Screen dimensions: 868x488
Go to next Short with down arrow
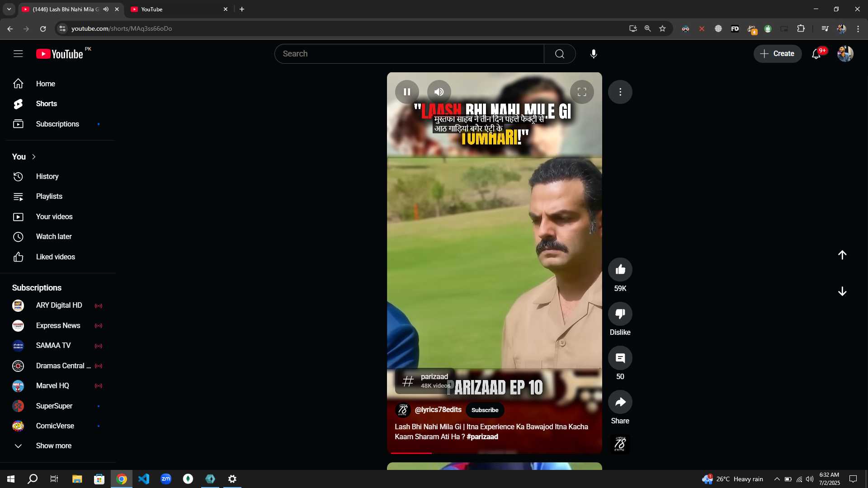[x=842, y=291]
